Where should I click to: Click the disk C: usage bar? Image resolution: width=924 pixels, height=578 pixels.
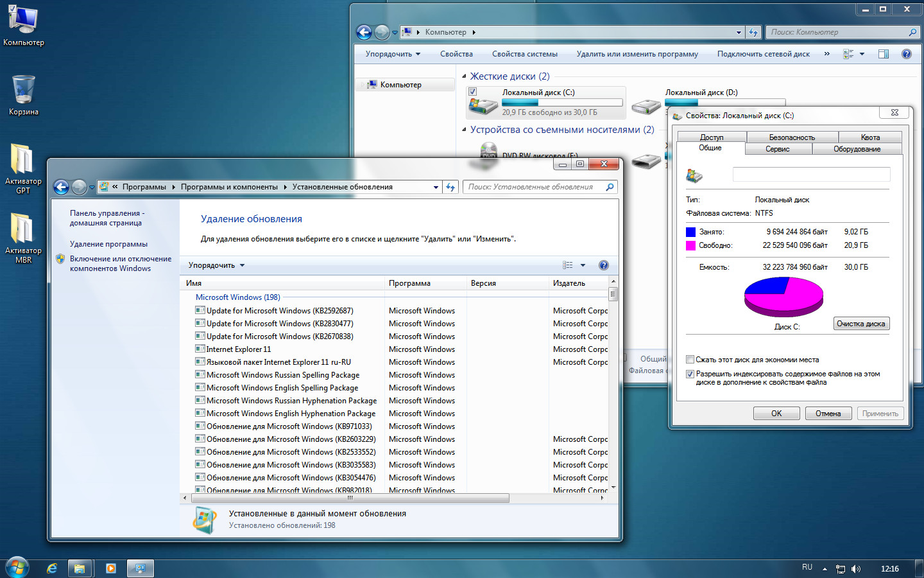(x=562, y=102)
